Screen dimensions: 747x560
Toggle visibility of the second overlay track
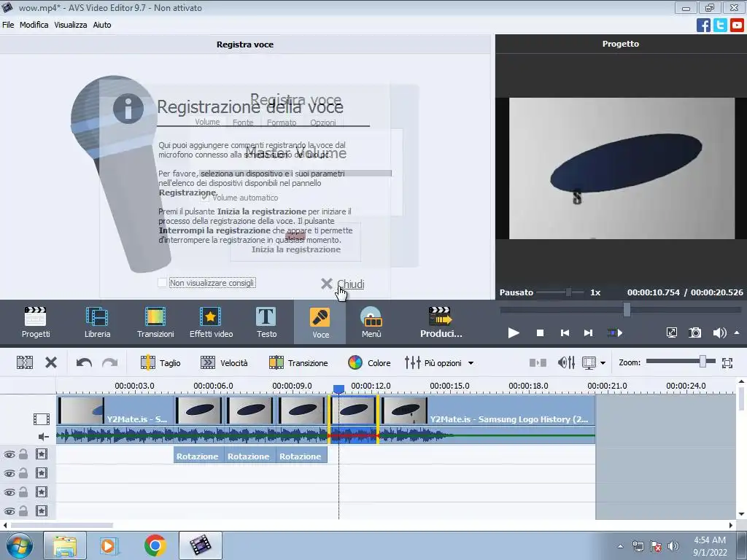click(x=9, y=473)
